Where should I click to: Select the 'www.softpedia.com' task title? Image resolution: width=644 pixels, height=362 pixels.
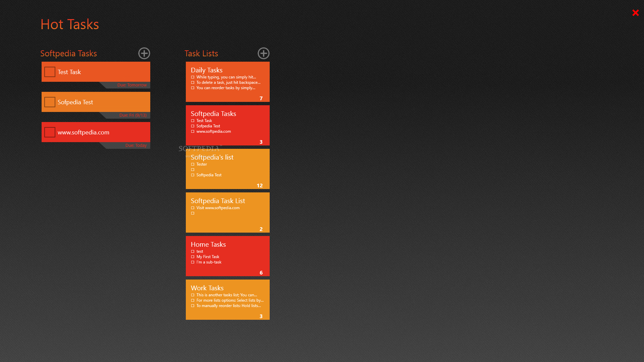tap(84, 132)
